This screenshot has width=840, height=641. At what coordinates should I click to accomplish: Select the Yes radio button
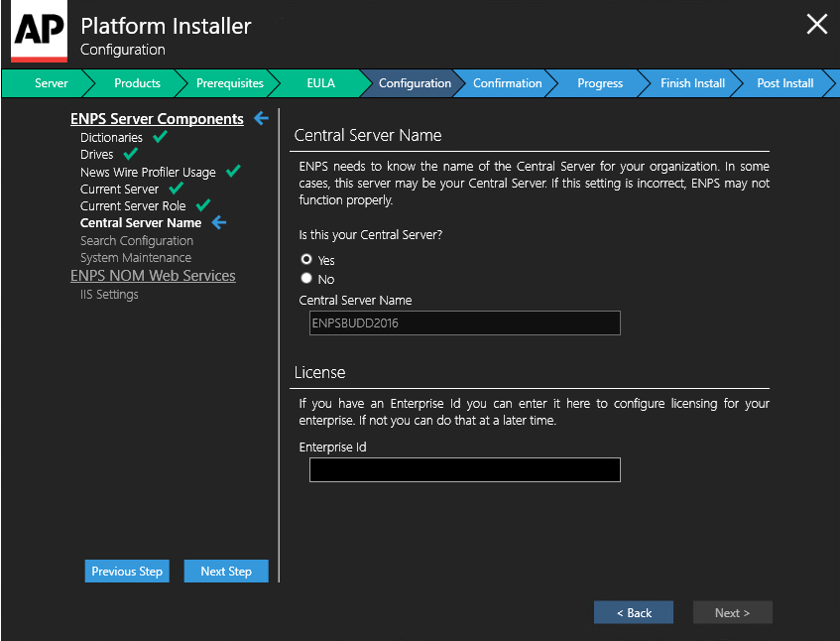(x=306, y=259)
